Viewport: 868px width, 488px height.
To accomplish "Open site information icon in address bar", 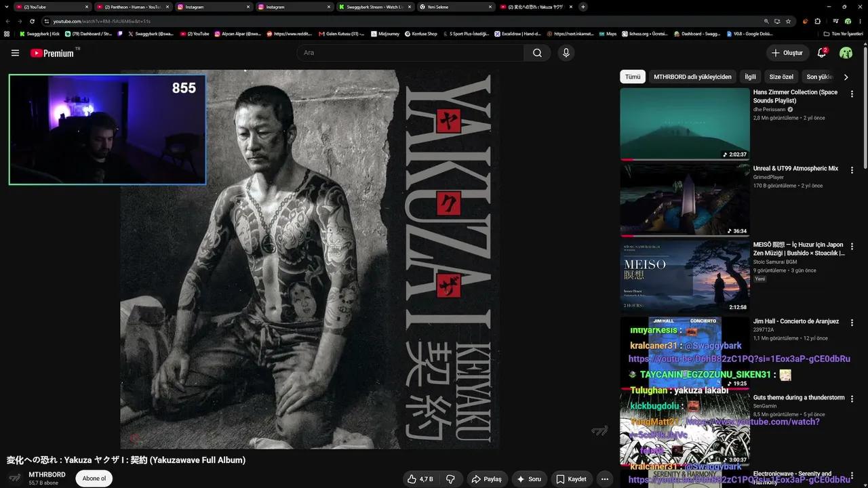I will coord(48,21).
